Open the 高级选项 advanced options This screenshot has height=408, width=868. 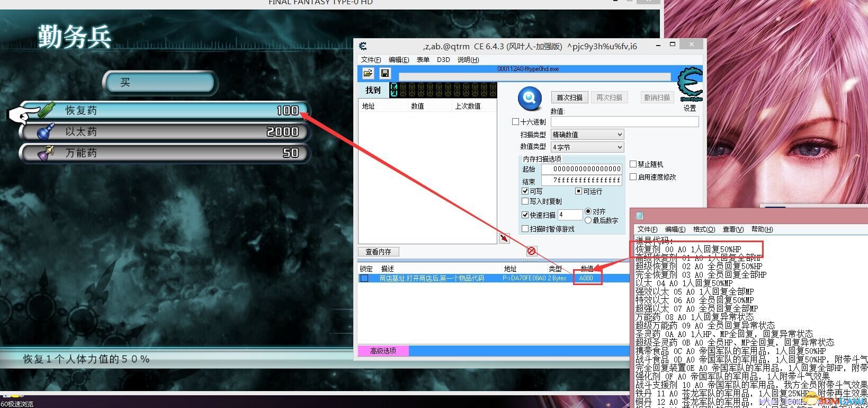(x=383, y=351)
